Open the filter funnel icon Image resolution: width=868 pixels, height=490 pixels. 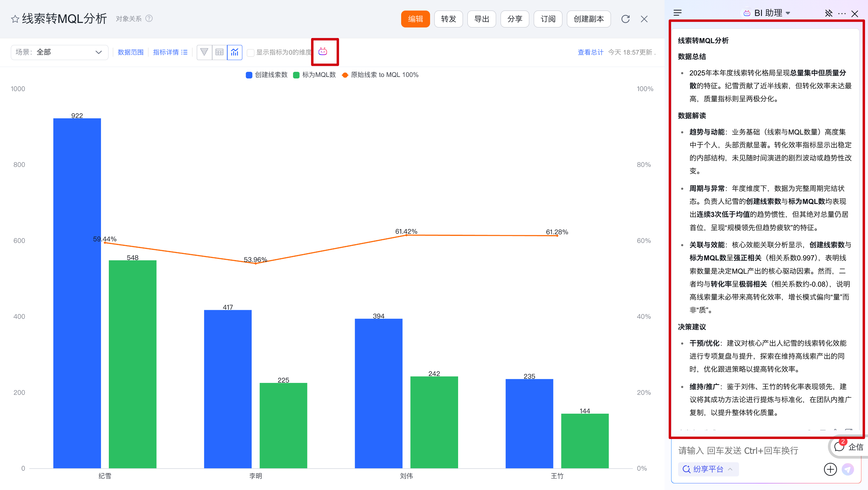tap(204, 52)
